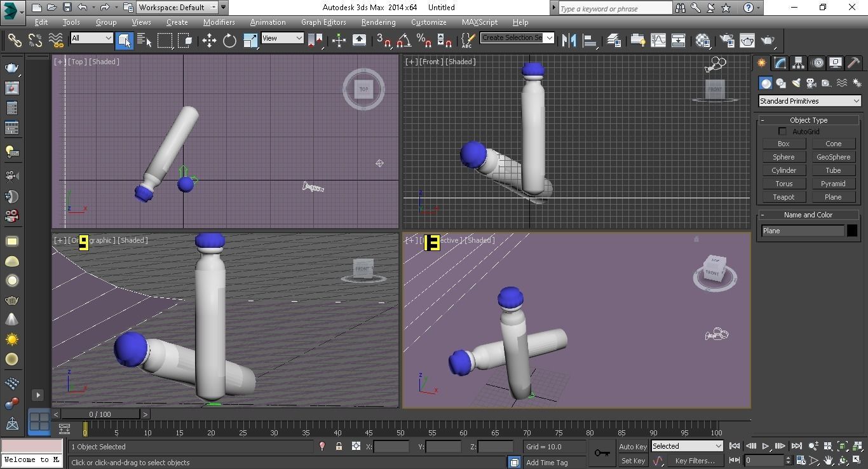
Task: Click the Unlink Selection tool
Action: click(35, 41)
